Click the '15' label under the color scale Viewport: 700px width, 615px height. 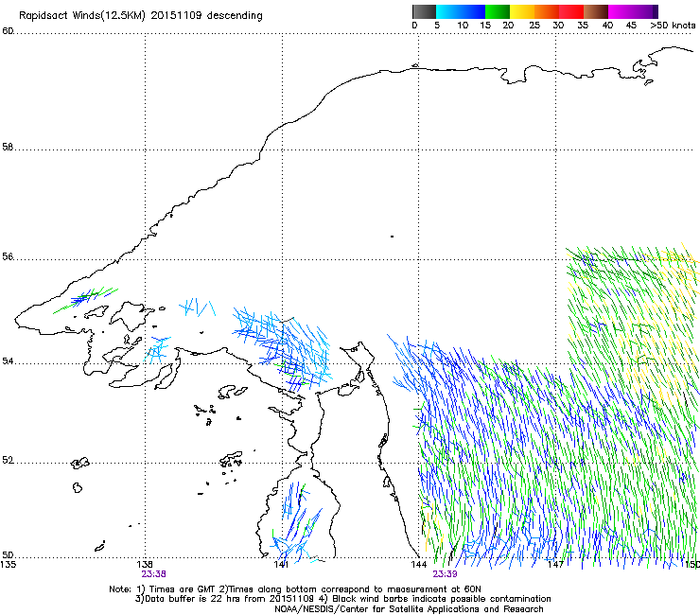(485, 26)
